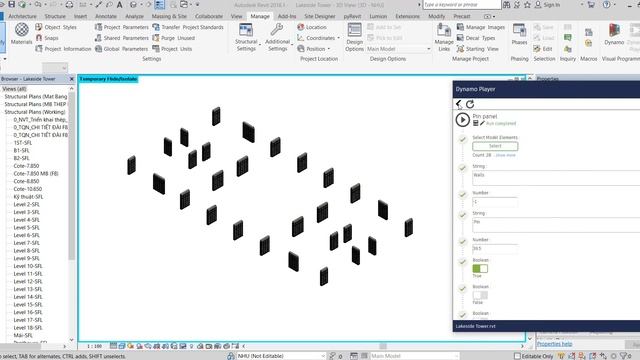Screen dimensions: 640x360
Task: Open Structural Settings
Action: (246, 37)
